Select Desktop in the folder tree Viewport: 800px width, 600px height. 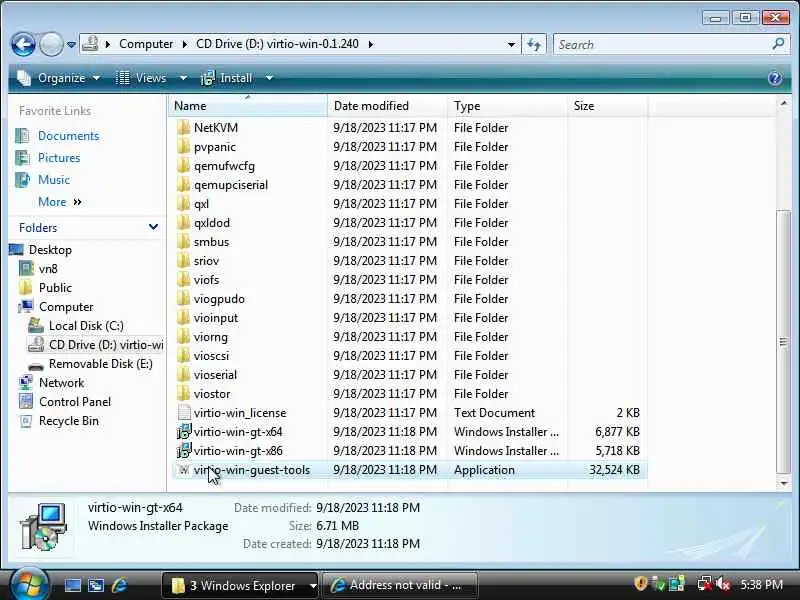pyautogui.click(x=50, y=249)
